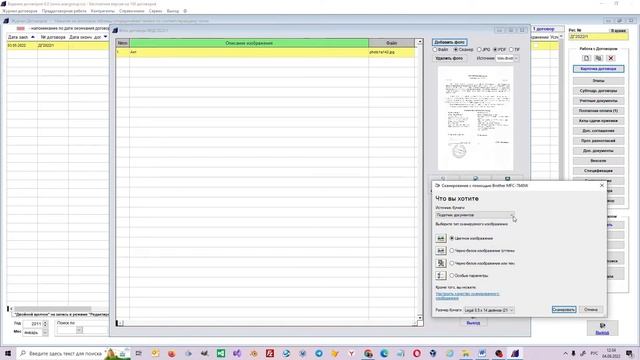Screen dimensions: 640x360
Task: Open the Преддоговорная работа menu
Action: coord(64,11)
